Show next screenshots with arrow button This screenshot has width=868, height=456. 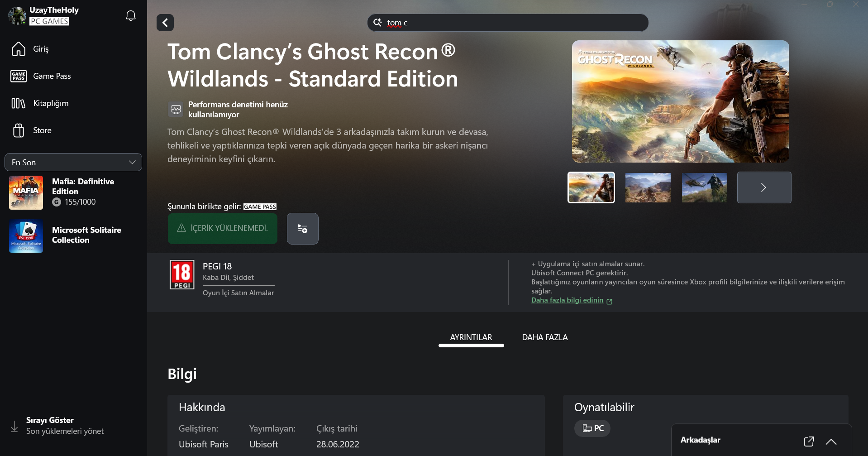[x=764, y=187]
